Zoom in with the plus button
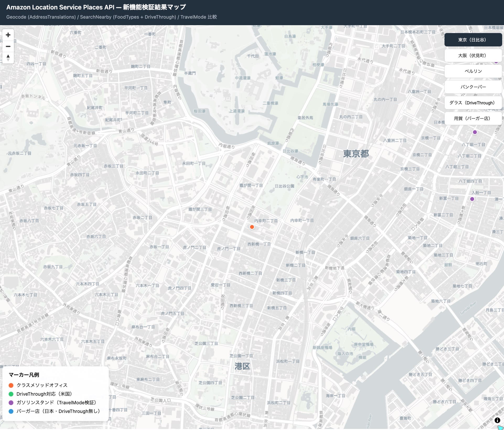The image size is (504, 430). (8, 35)
